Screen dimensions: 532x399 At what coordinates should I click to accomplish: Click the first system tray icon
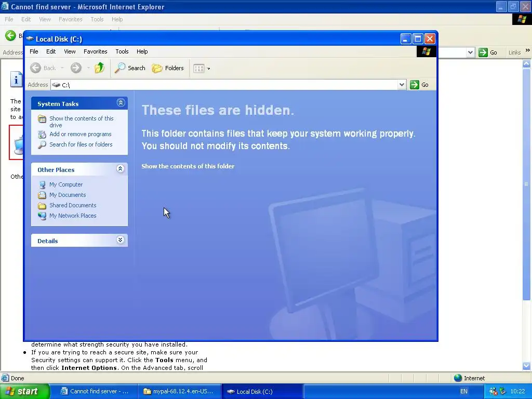click(493, 391)
